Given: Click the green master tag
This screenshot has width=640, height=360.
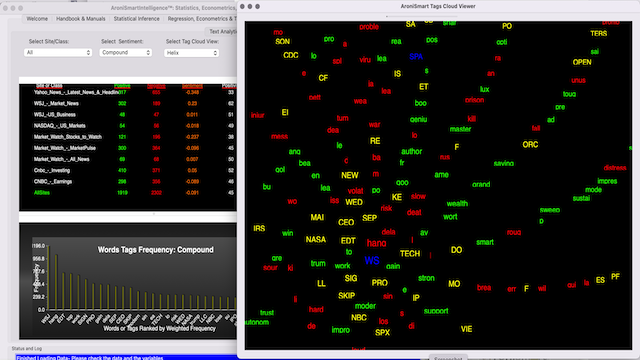Looking at the screenshot, I should pos(460,129).
